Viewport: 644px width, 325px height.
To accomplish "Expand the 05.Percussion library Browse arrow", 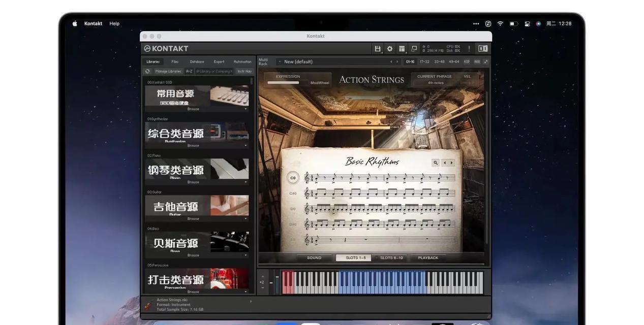I will 246,292.
